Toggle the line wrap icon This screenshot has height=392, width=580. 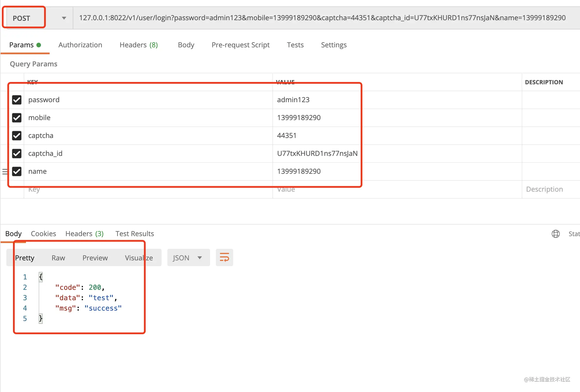pos(224,257)
